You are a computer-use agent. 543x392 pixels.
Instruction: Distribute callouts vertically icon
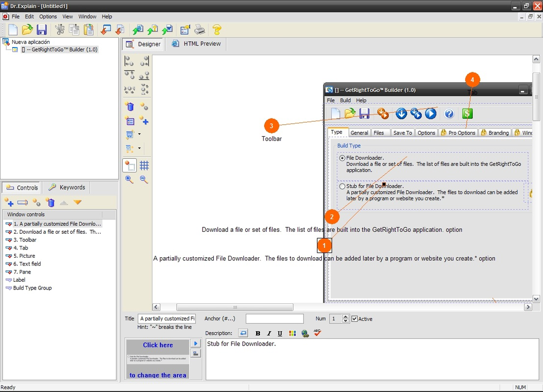tap(144, 90)
